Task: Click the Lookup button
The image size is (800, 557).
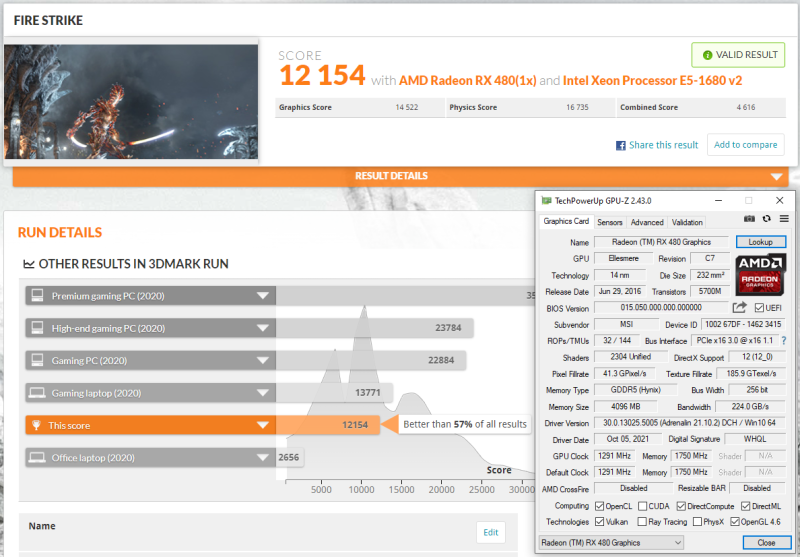Action: tap(761, 242)
